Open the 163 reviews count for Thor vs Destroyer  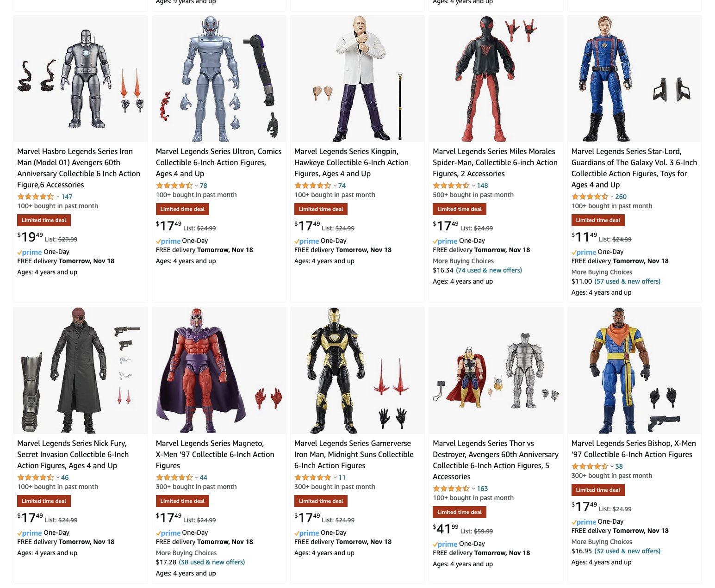click(x=482, y=489)
